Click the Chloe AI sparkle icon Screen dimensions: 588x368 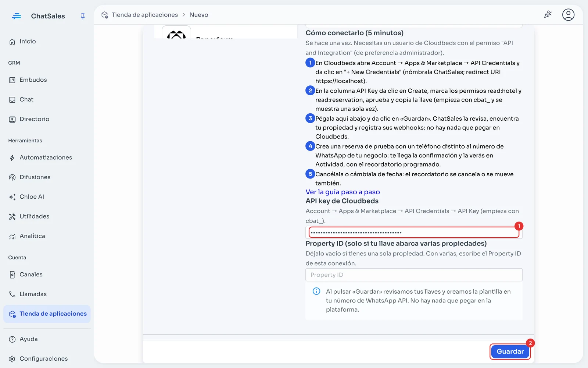[12, 197]
